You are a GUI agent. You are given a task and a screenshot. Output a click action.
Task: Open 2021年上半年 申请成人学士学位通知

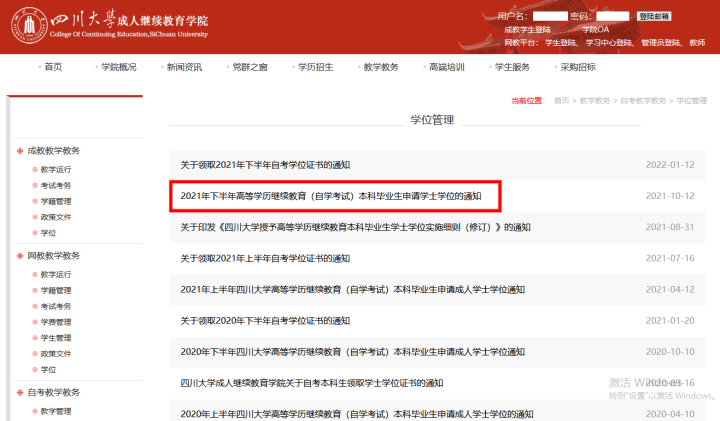353,290
